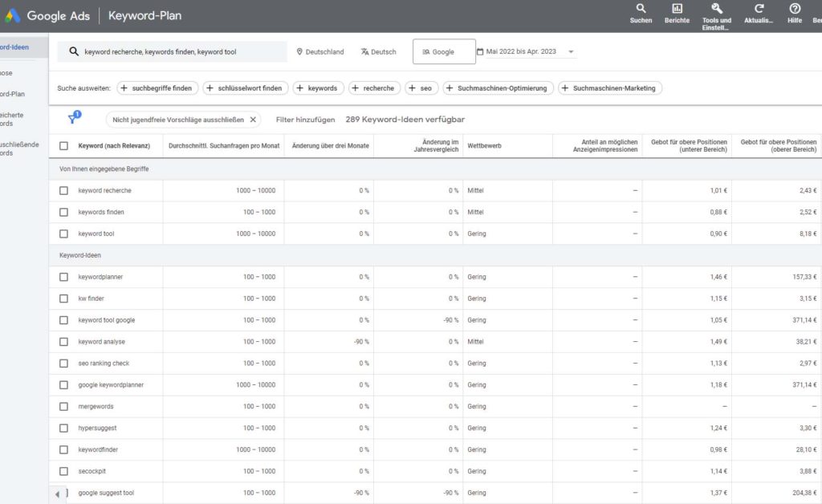Select the Google Ads logo
This screenshot has width=822, height=504.
click(13, 14)
